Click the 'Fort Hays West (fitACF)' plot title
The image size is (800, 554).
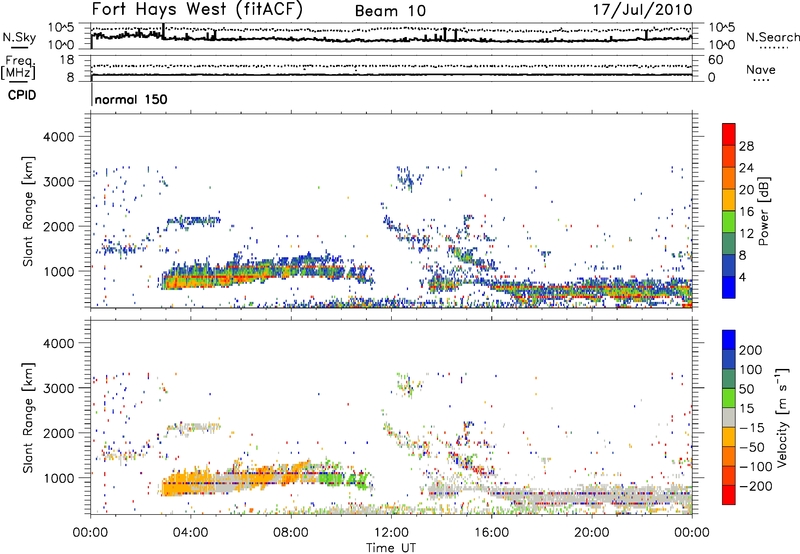(x=197, y=10)
